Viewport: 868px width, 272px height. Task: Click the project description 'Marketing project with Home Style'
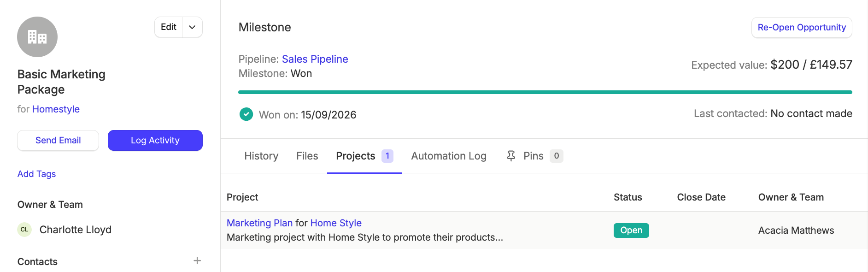(365, 237)
